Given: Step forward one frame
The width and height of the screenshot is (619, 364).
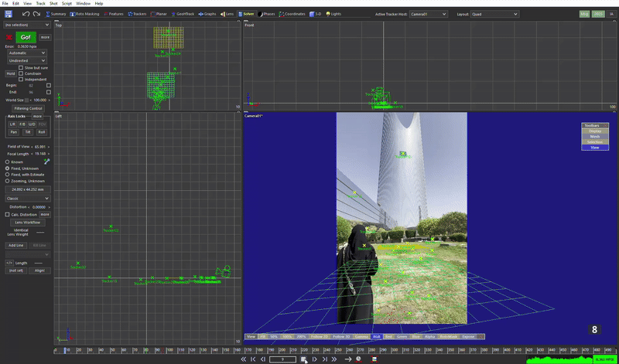Looking at the screenshot, I should point(315,359).
